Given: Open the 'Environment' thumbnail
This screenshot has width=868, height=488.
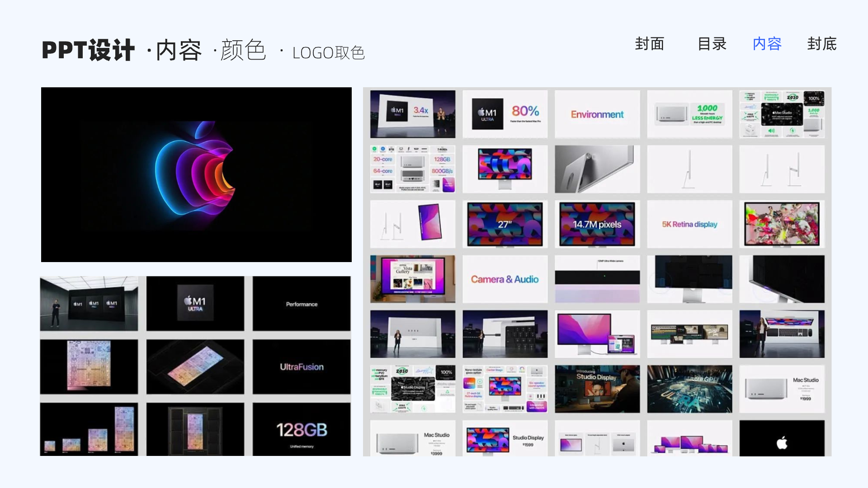Looking at the screenshot, I should (597, 114).
